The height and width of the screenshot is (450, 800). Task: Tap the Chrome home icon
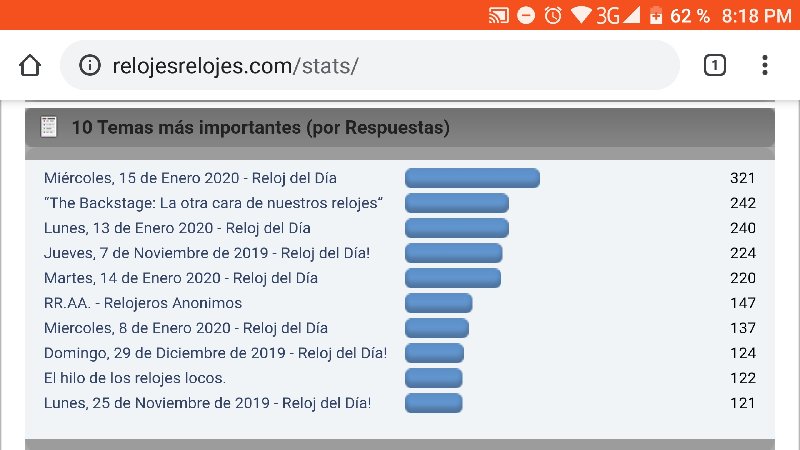pos(30,65)
